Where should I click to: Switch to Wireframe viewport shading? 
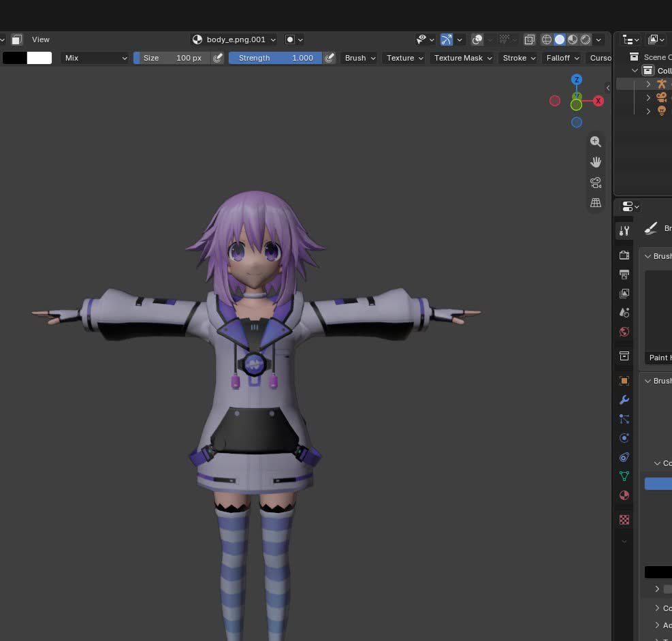(547, 40)
